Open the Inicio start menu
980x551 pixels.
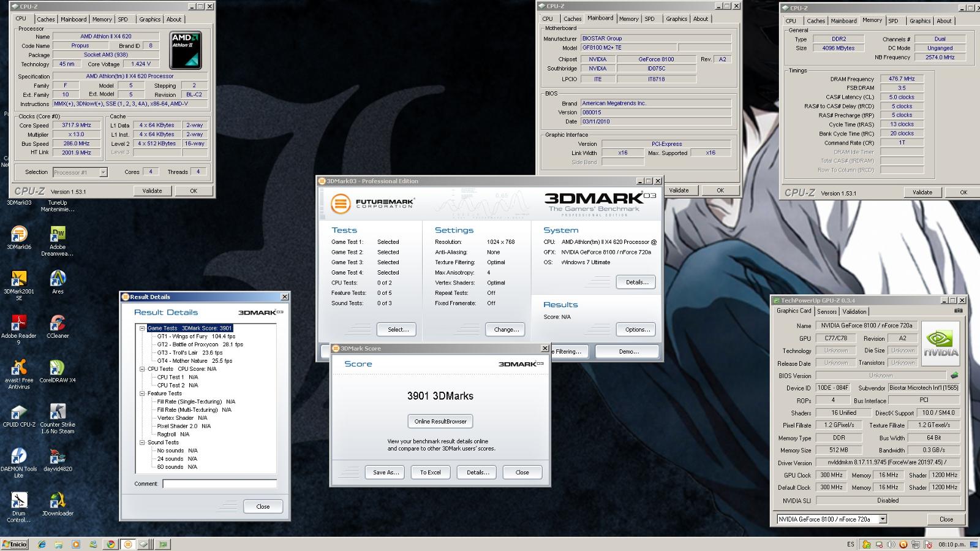15,544
